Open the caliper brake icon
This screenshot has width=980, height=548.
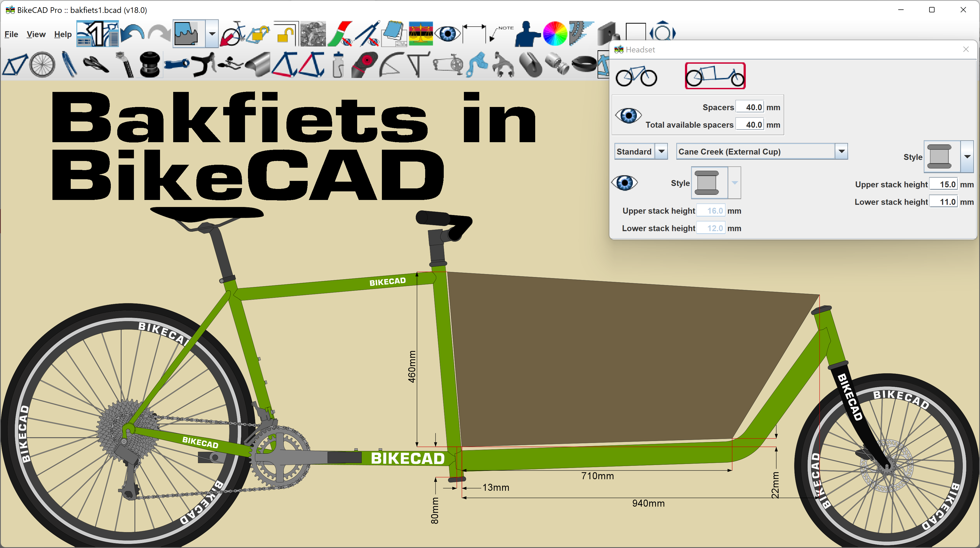point(503,65)
